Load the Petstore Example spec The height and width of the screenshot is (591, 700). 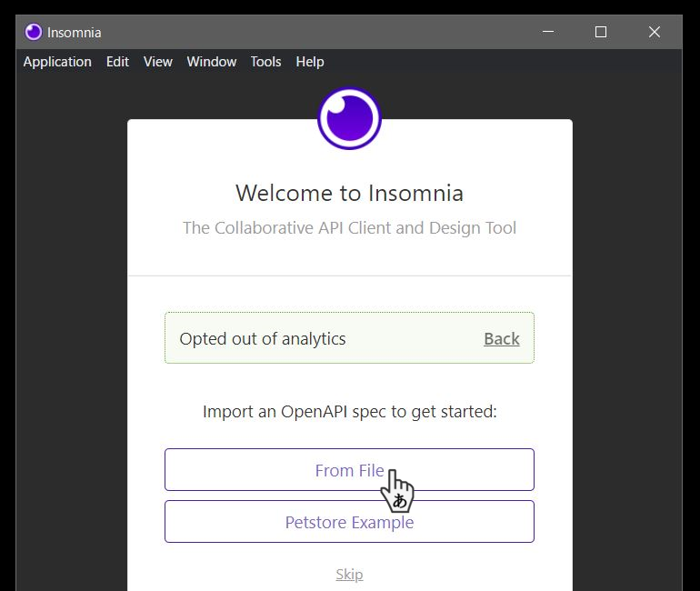point(349,521)
